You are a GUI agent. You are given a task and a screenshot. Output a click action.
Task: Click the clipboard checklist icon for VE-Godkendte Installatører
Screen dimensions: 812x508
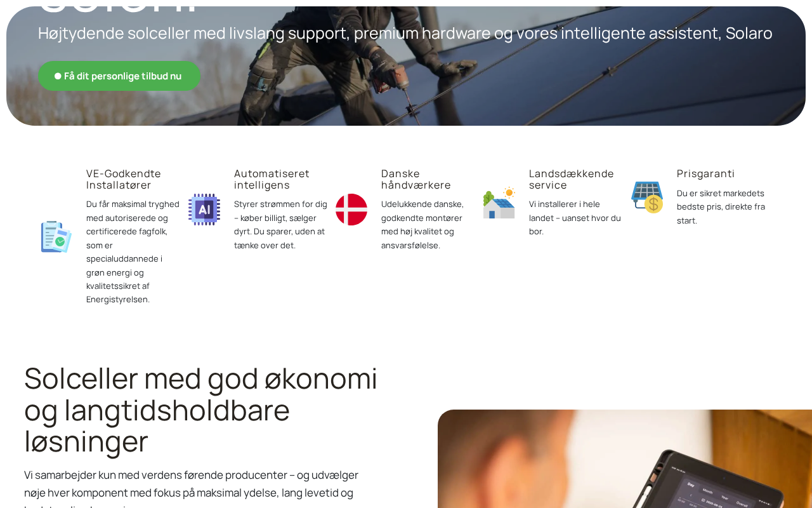tap(56, 237)
